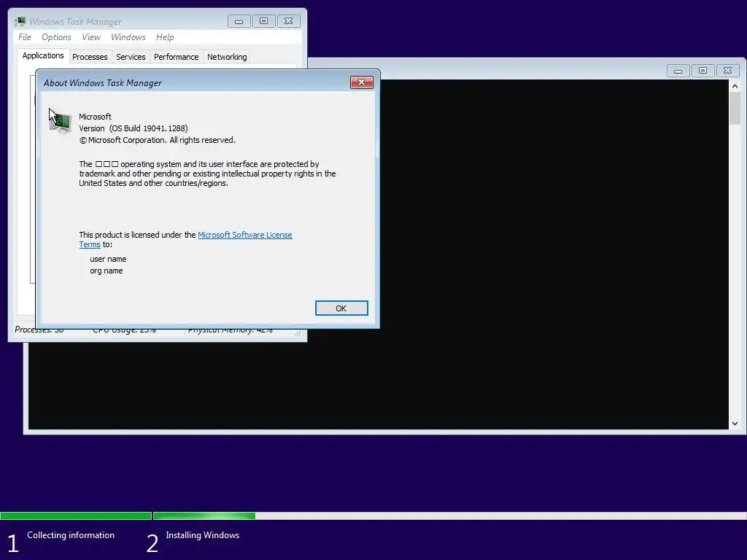Click the Task Manager title bar icon

[x=20, y=21]
